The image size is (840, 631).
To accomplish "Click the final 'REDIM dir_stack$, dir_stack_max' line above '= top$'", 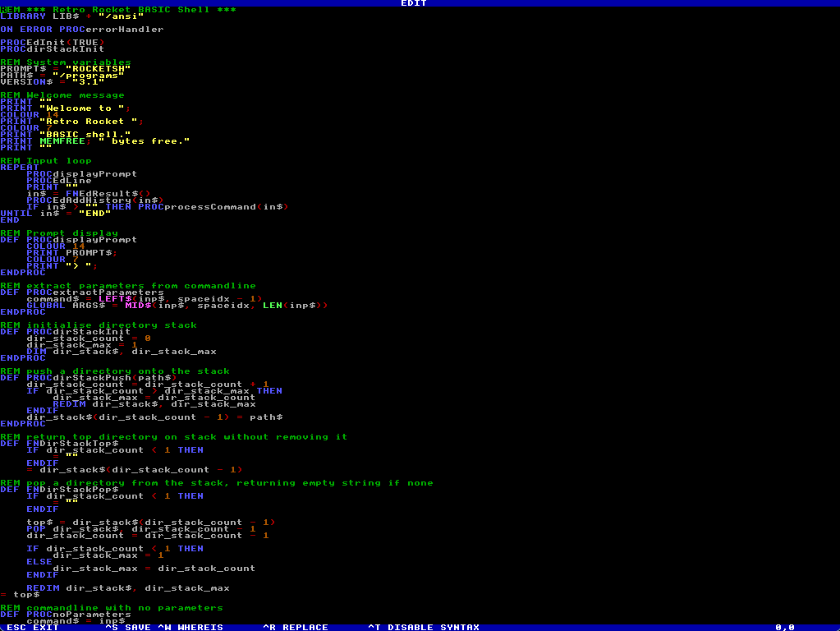I will [x=128, y=588].
